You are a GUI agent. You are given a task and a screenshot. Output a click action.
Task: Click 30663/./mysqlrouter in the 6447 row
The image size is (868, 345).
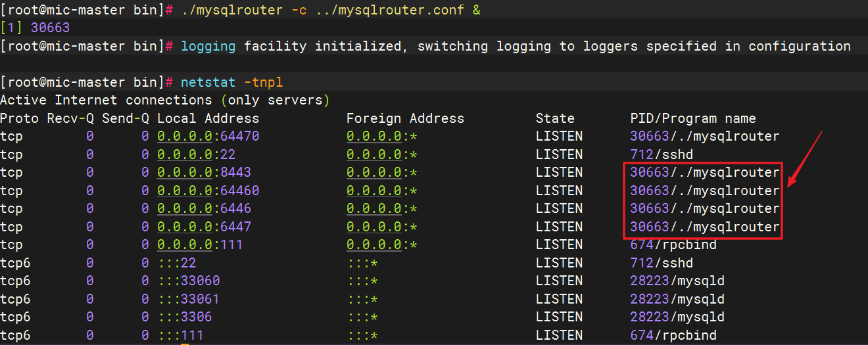pos(706,227)
